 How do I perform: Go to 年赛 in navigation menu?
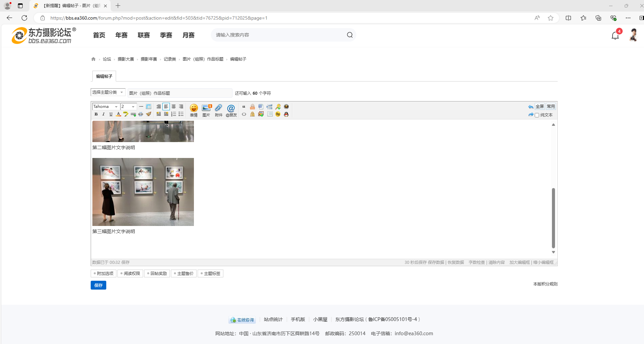coord(121,35)
